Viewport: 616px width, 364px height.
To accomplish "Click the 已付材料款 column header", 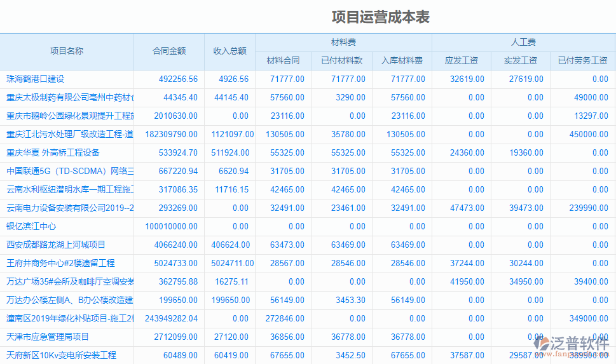I will coord(341,61).
